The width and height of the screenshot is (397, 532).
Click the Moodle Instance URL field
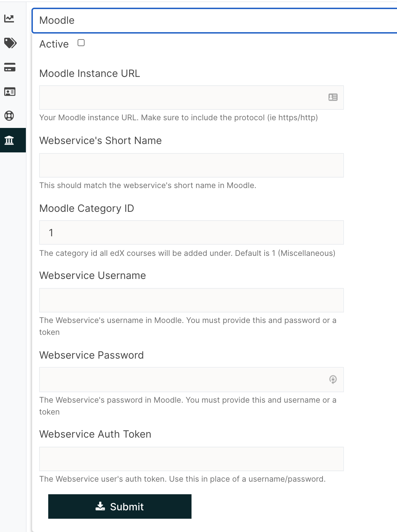click(x=192, y=98)
